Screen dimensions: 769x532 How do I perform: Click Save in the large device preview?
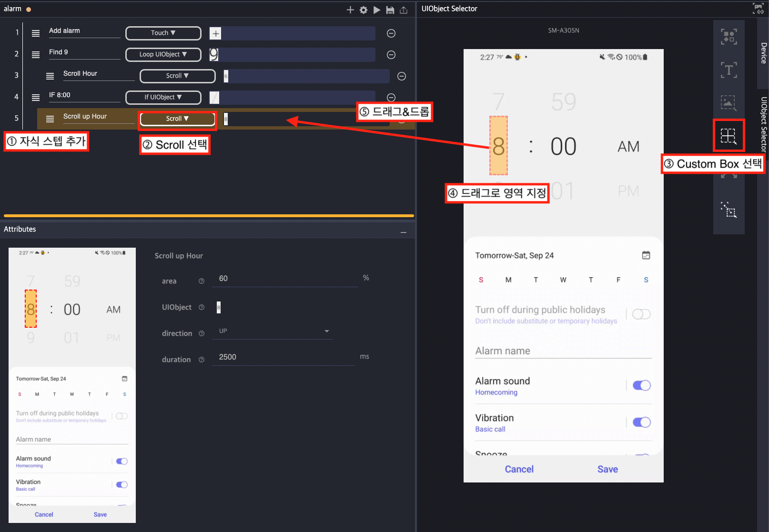tap(607, 469)
